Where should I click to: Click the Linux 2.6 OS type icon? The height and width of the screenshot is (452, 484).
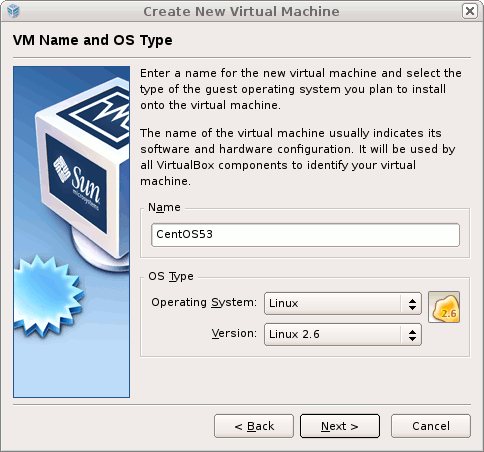click(x=444, y=307)
